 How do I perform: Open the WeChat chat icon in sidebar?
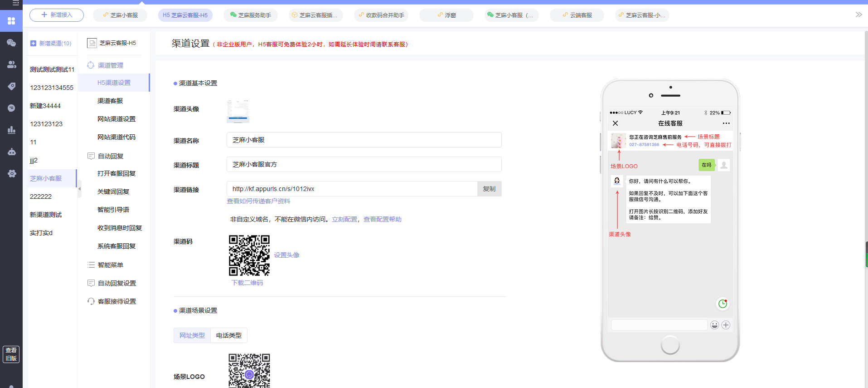(x=11, y=43)
